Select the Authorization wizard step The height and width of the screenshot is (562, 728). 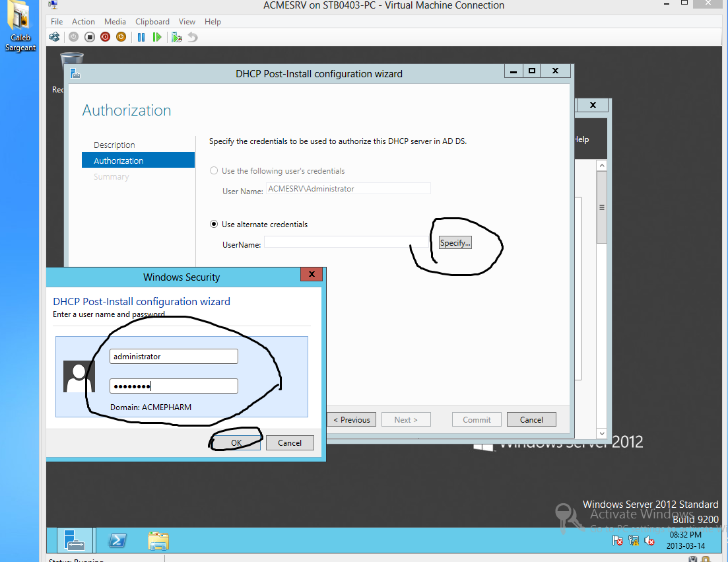pos(138,160)
